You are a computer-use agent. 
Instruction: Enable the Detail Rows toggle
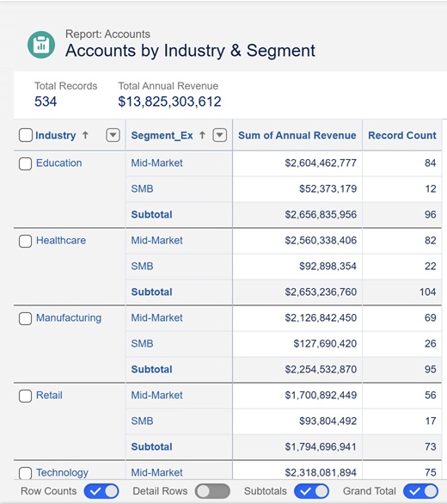(212, 491)
